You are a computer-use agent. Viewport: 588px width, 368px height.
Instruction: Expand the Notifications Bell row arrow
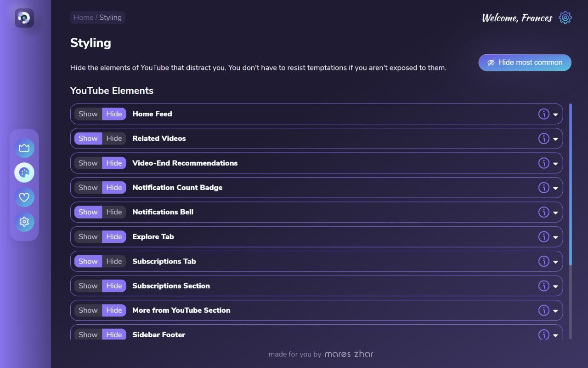click(x=555, y=213)
